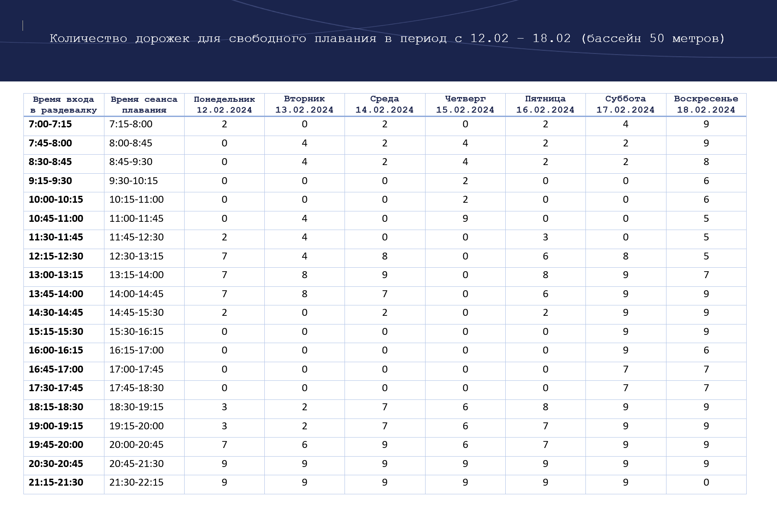777x532 pixels.
Task: Click Friday's '3' in the 11:45-12:30 row
Action: click(546, 237)
